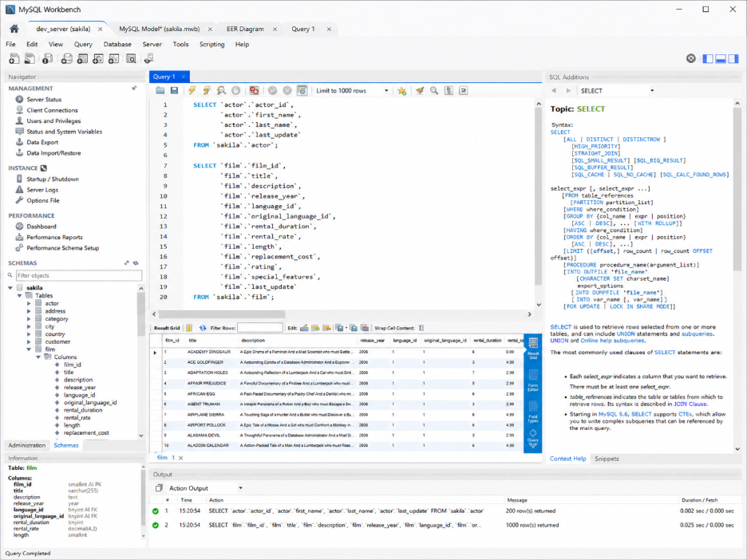This screenshot has height=560, width=747.
Task: Click search table data toolbar icon
Action: [x=131, y=58]
